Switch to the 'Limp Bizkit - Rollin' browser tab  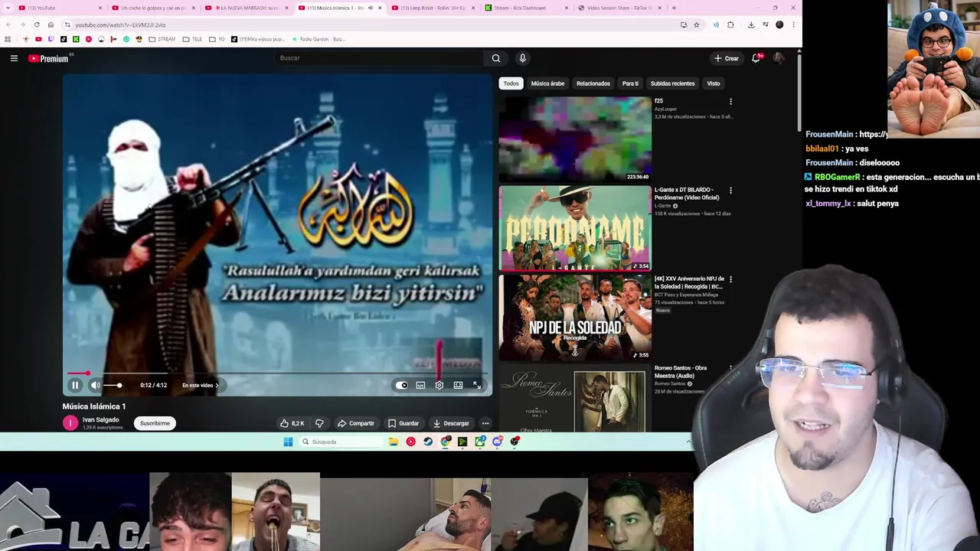click(x=433, y=8)
